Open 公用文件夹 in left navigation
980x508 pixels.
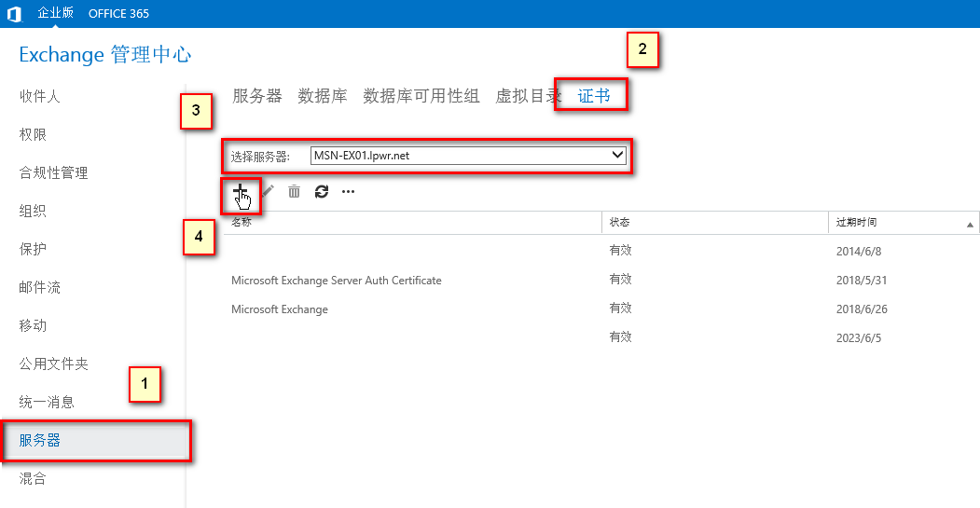click(53, 364)
